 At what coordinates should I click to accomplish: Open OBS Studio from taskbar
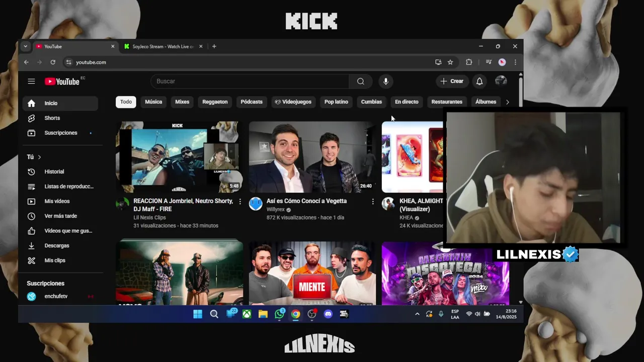point(312,314)
